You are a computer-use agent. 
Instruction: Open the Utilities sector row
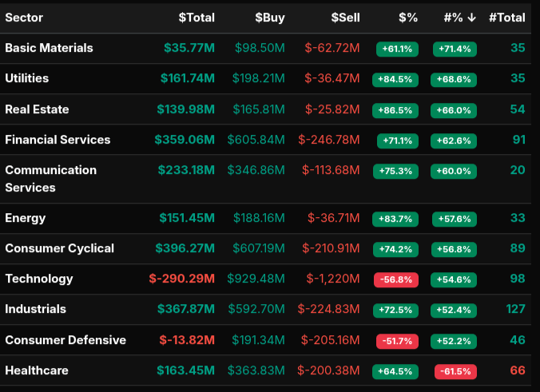click(27, 78)
